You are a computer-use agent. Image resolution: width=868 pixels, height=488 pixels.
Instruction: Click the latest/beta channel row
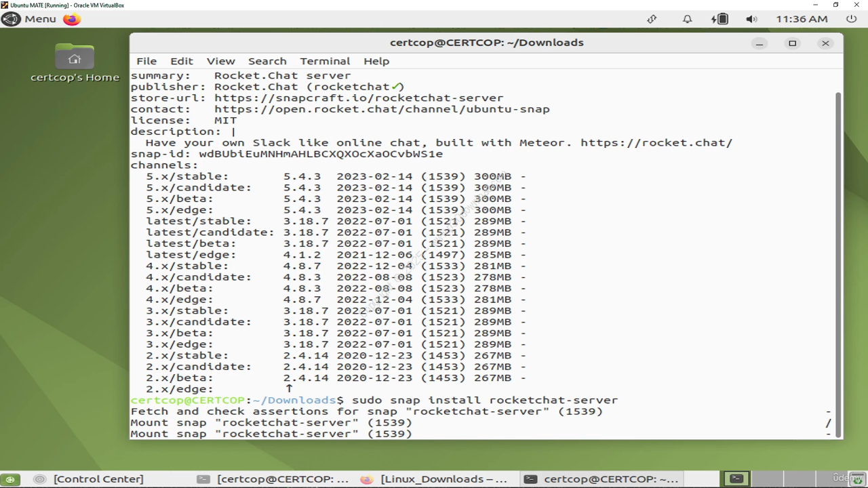coord(336,243)
